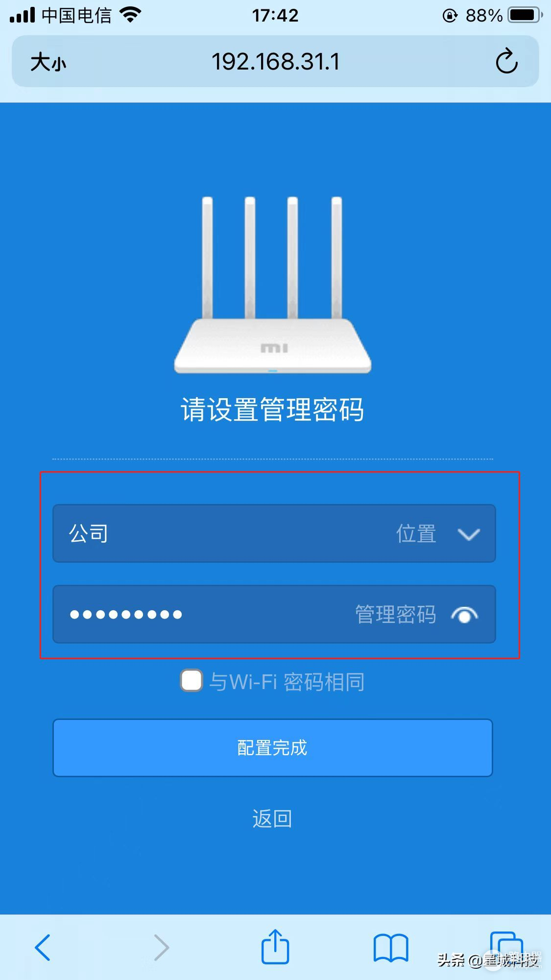This screenshot has width=551, height=980.
Task: Check the 与Wi-Fi 密码相同 checkbox
Action: point(191,680)
